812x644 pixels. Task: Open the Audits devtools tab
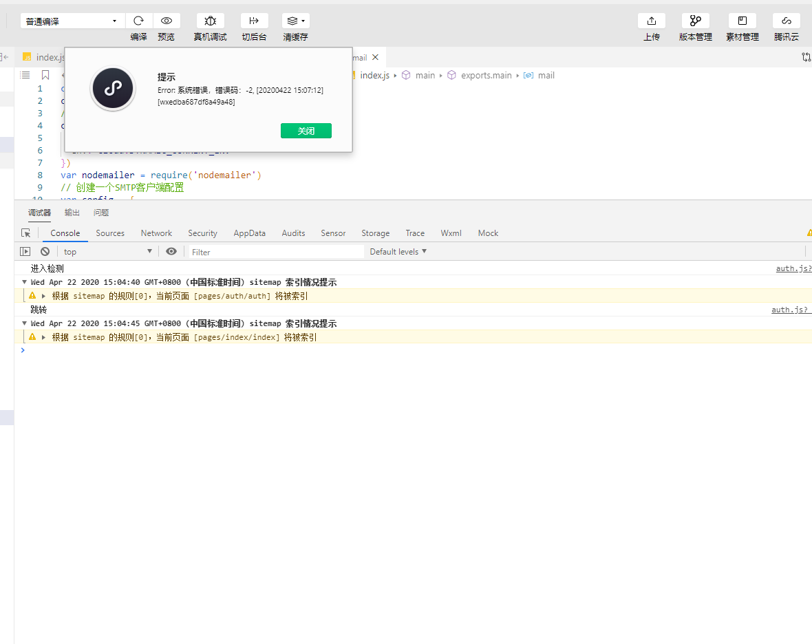coord(294,233)
